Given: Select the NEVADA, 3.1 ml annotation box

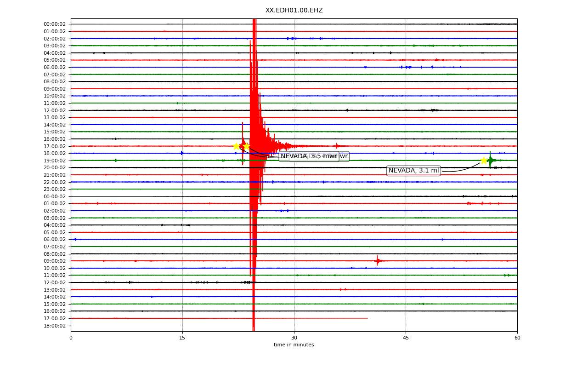Looking at the screenshot, I should point(413,171).
